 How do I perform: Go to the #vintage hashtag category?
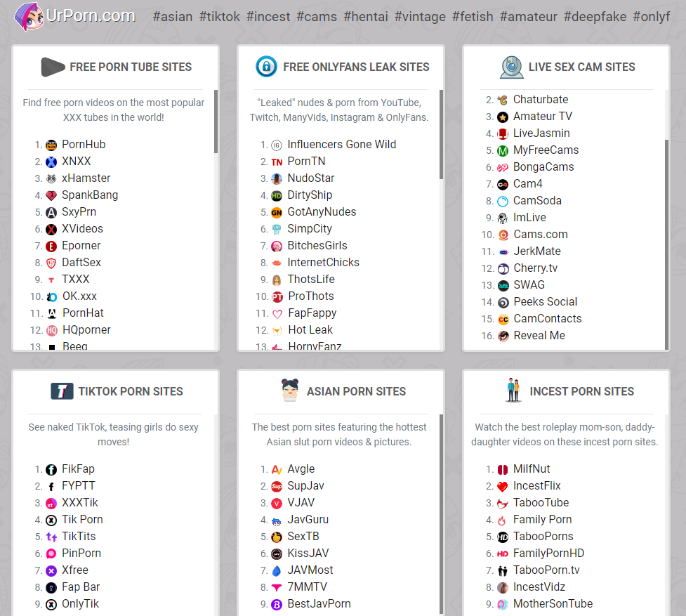coord(420,17)
